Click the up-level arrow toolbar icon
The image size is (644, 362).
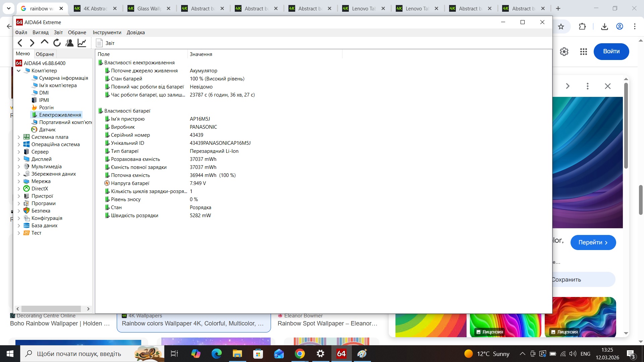(x=44, y=43)
